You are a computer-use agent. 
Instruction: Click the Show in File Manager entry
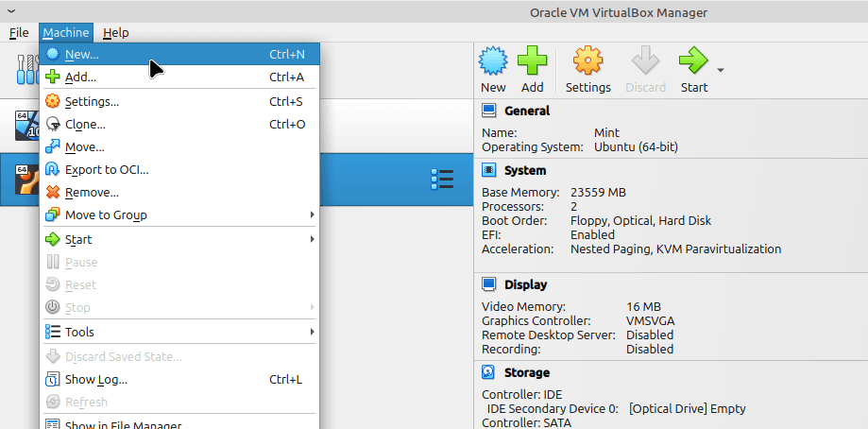(179, 423)
